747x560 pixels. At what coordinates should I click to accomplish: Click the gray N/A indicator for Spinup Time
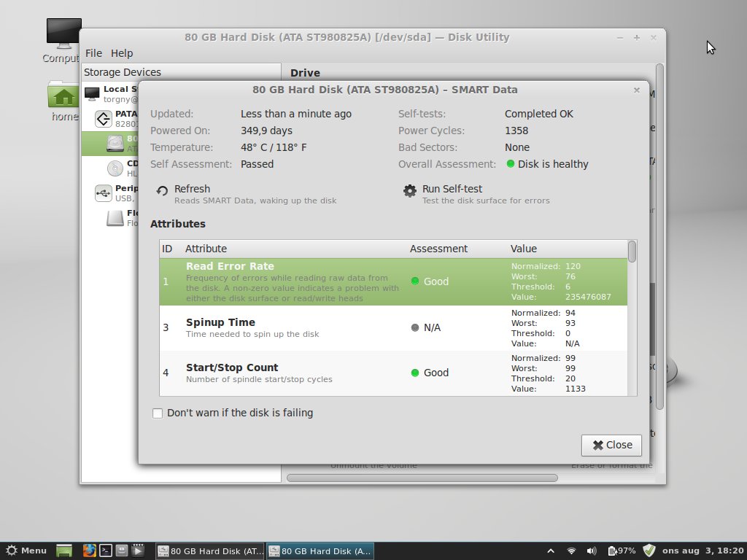click(x=415, y=327)
